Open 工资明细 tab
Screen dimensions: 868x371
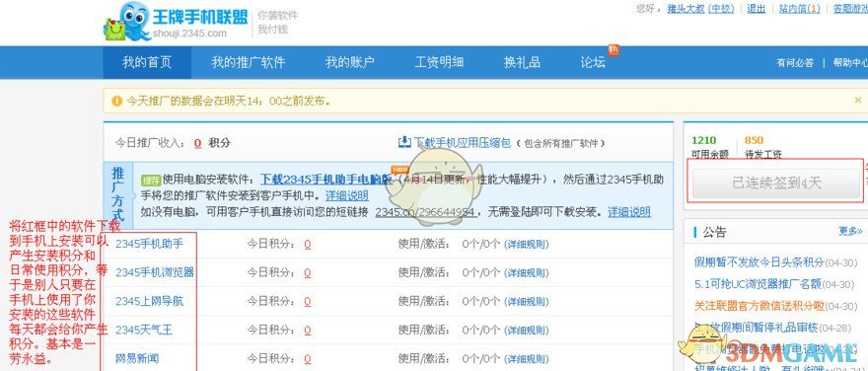coord(439,62)
